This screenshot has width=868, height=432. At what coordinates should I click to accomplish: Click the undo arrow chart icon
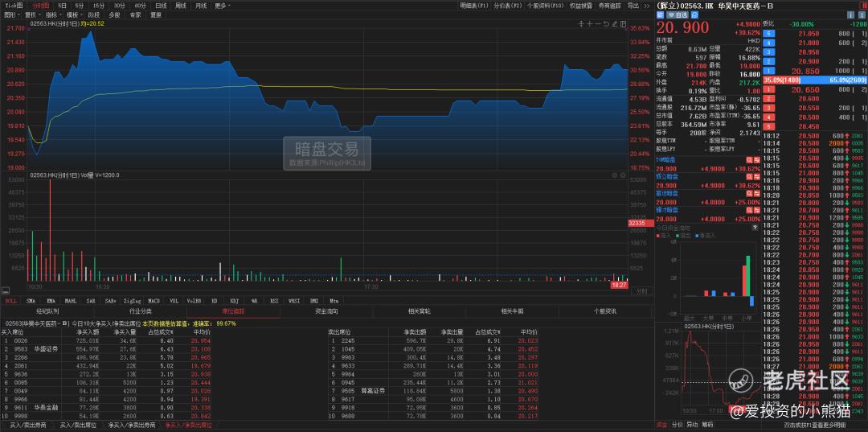pyautogui.click(x=606, y=24)
